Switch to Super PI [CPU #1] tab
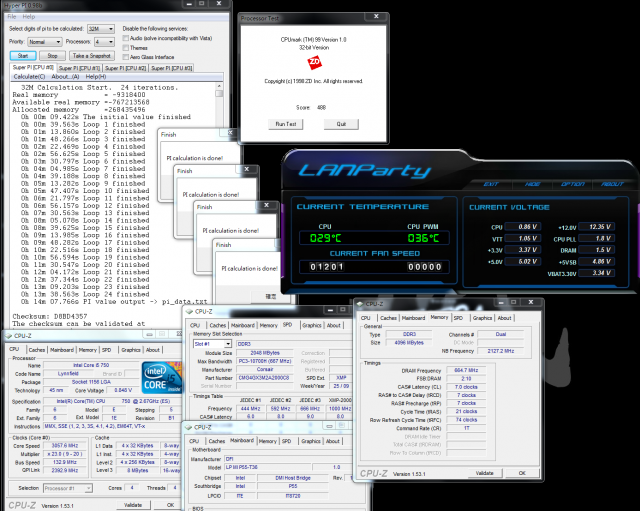This screenshot has width=640, height=511. (79, 68)
